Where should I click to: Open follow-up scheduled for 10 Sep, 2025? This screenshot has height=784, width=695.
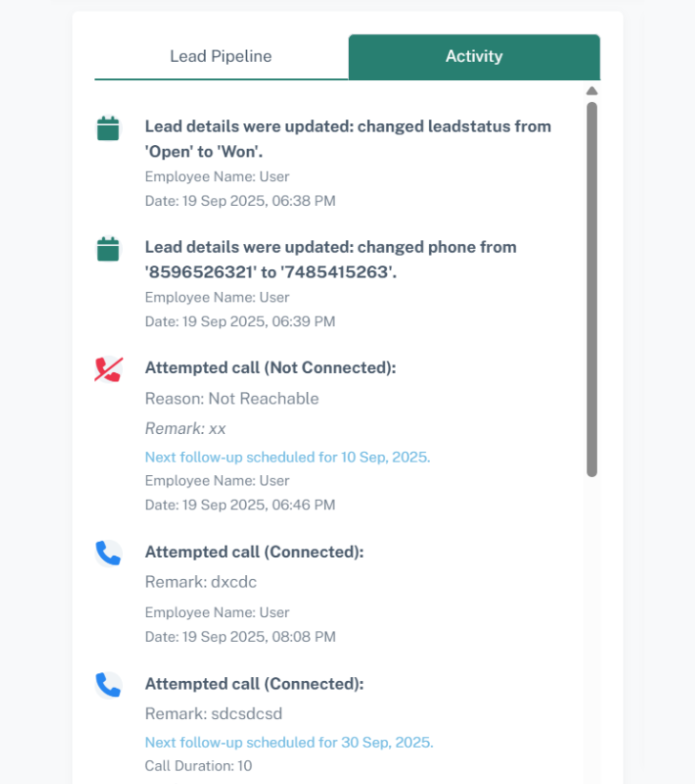(x=287, y=457)
